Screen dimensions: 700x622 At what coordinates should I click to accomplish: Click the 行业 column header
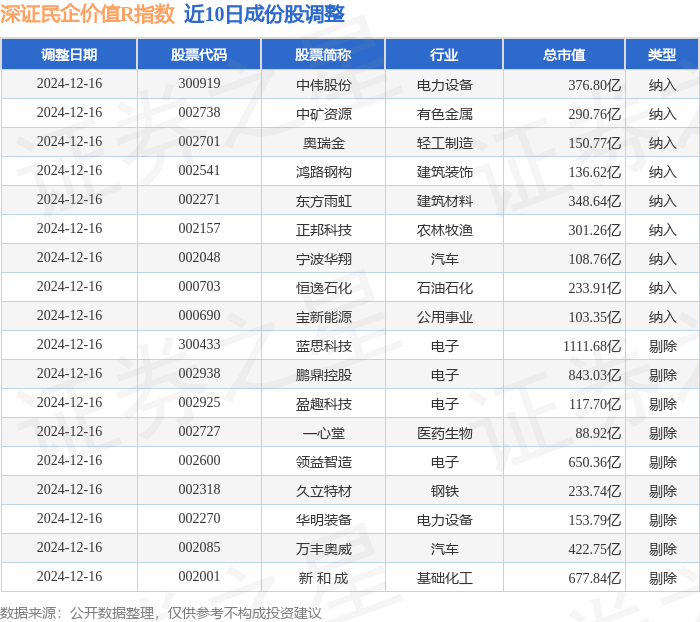(x=444, y=54)
